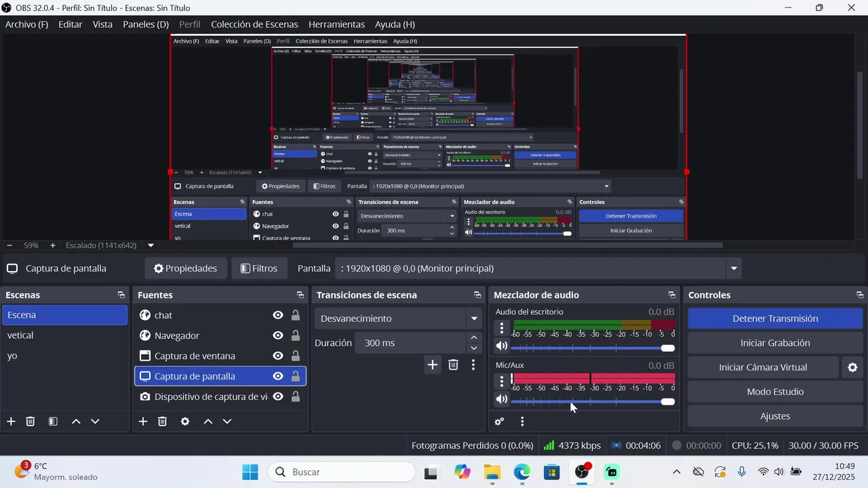
Task: Open audio mixer three-dot menu
Action: click(522, 422)
